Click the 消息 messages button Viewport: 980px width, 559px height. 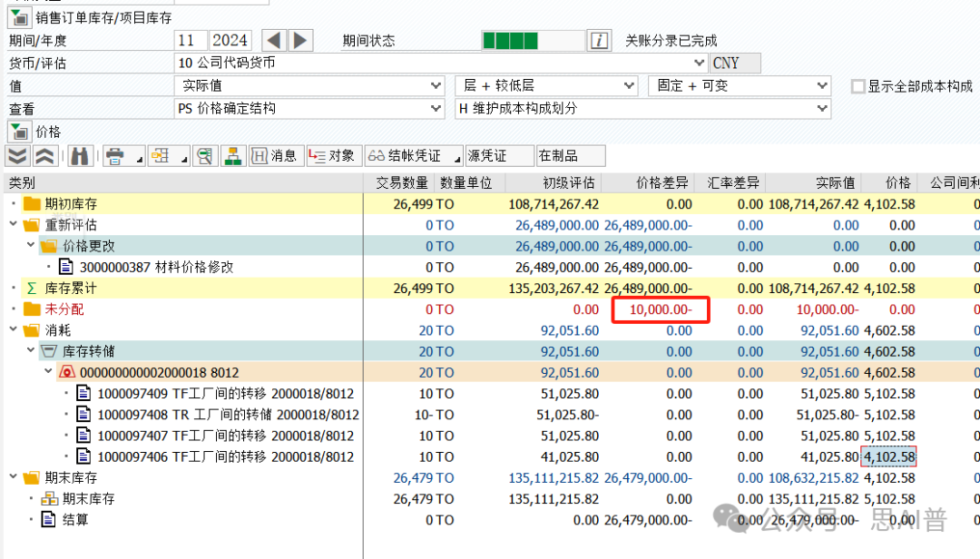click(x=274, y=156)
